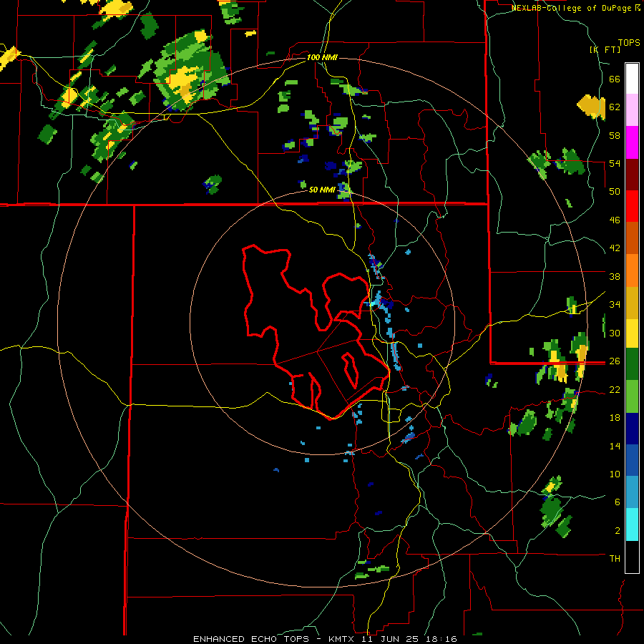This screenshot has width=644, height=644.
Task: Click the magenta swatch near 58
Action: pos(632,142)
